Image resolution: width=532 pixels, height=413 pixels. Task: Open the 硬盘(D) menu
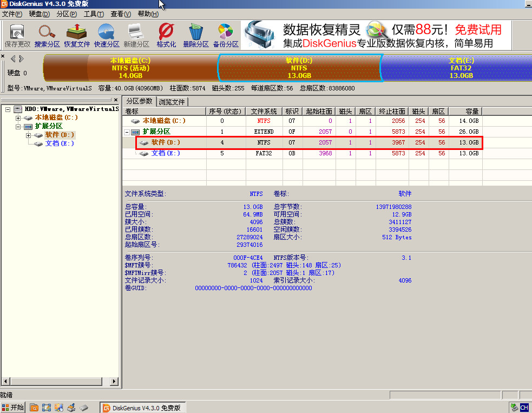coord(40,14)
